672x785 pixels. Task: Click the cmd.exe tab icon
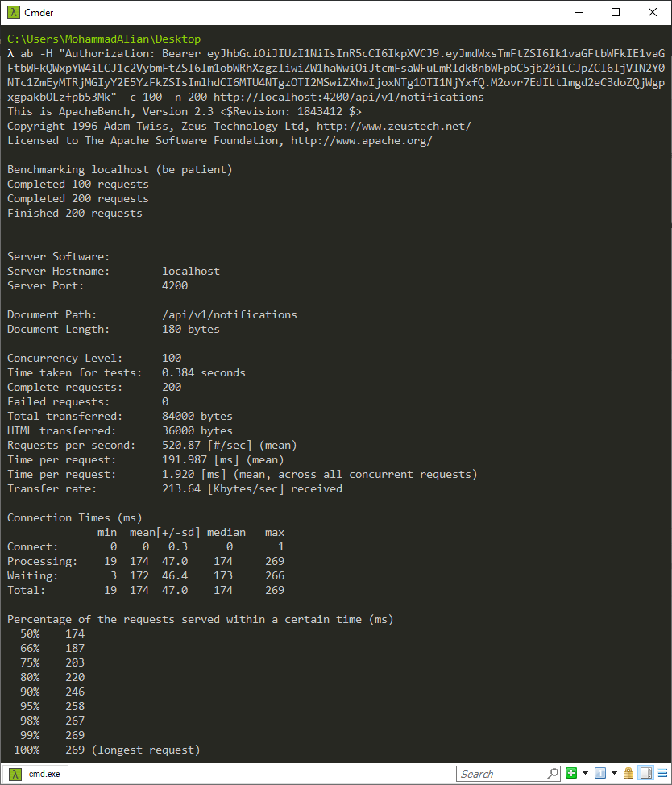coord(15,774)
